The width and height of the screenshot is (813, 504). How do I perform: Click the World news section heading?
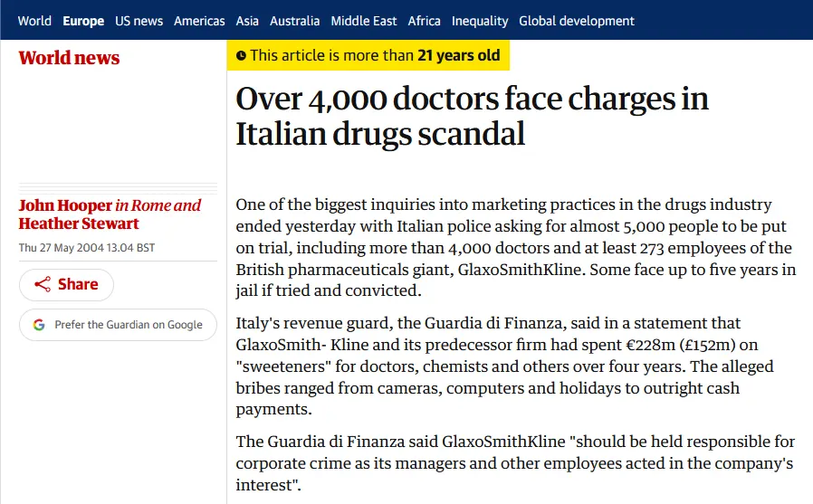click(x=69, y=58)
